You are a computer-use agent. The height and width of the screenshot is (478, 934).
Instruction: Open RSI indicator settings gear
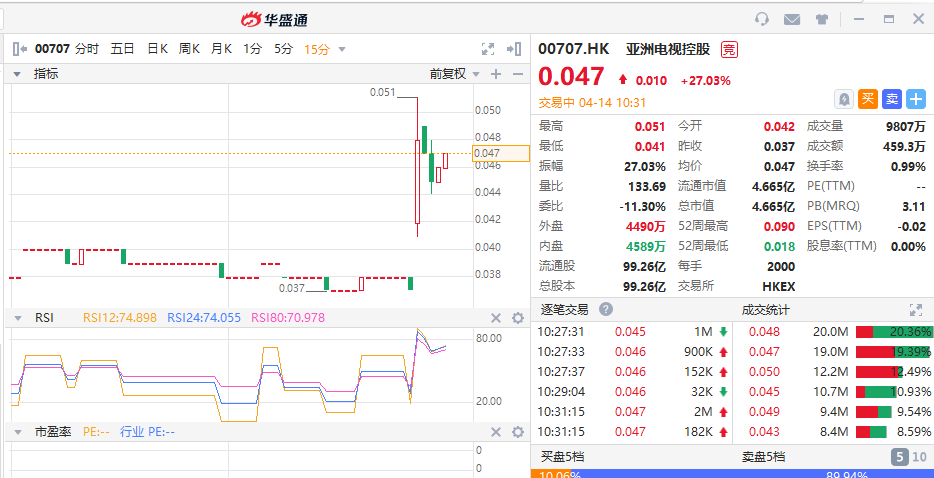518,318
